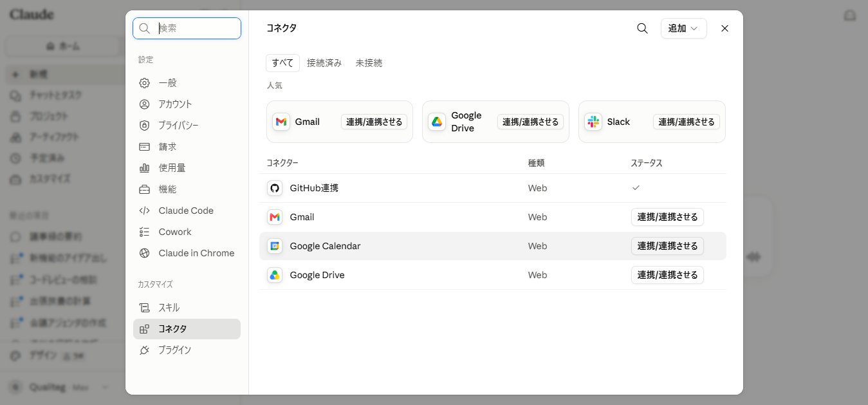868x405 pixels.
Task: Click the Slack logo in popular card
Action: click(x=593, y=122)
